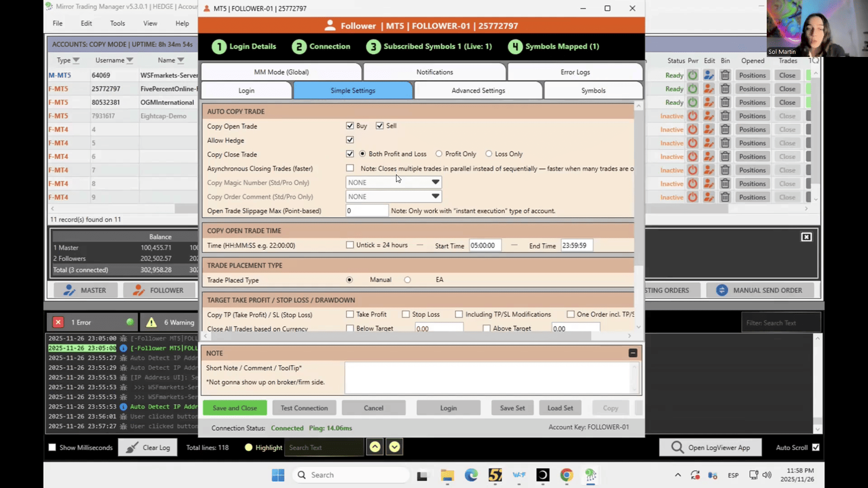Click edit user icon for 25772797 row

708,89
